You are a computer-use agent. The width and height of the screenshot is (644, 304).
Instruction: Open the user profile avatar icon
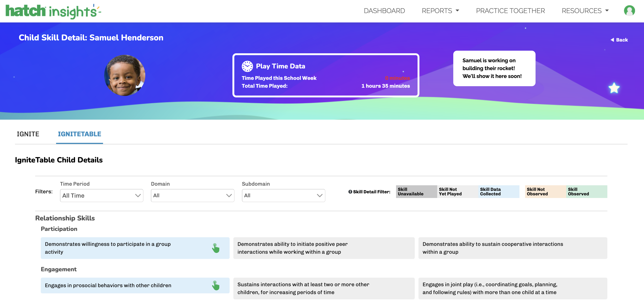pos(629,11)
